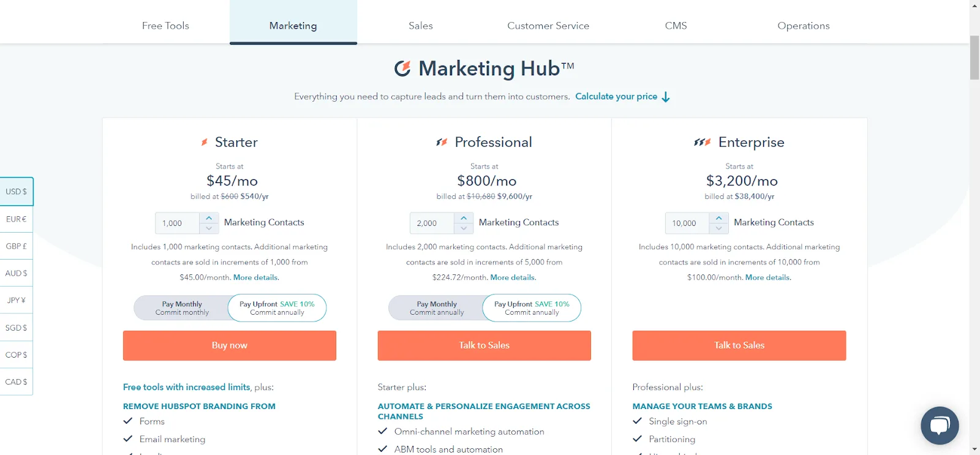
Task: Click the MANAGE YOUR TEAMS & BRANDS heading
Action: click(x=703, y=406)
